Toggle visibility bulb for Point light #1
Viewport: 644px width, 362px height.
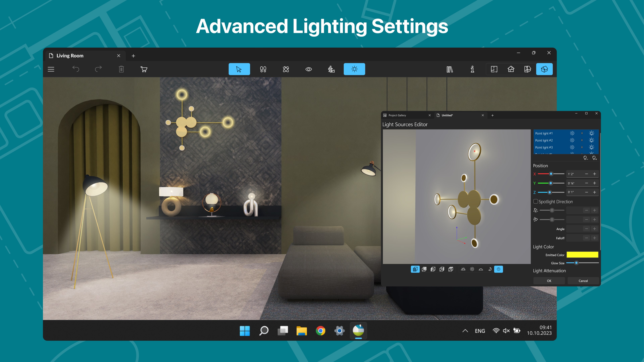pos(592,133)
